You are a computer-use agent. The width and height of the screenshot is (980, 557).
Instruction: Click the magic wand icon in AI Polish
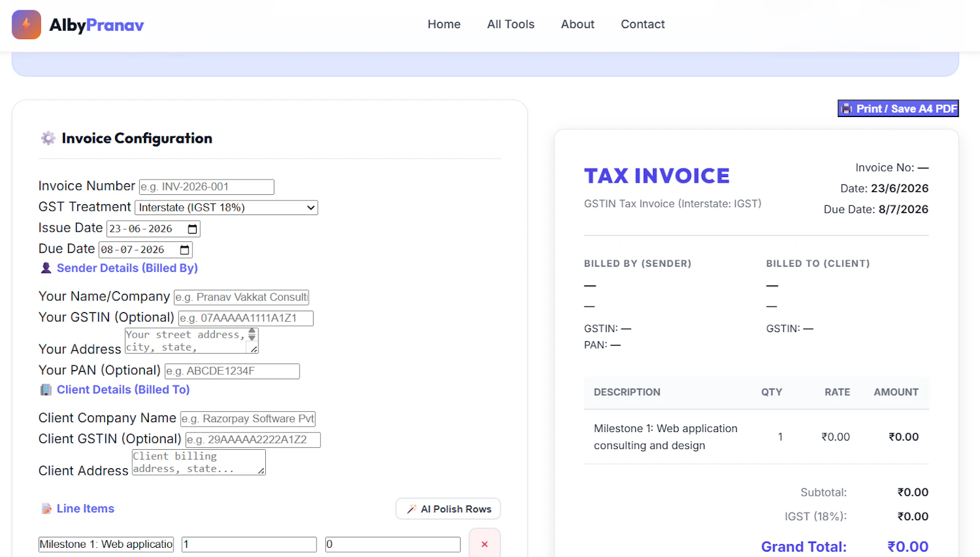click(x=412, y=509)
